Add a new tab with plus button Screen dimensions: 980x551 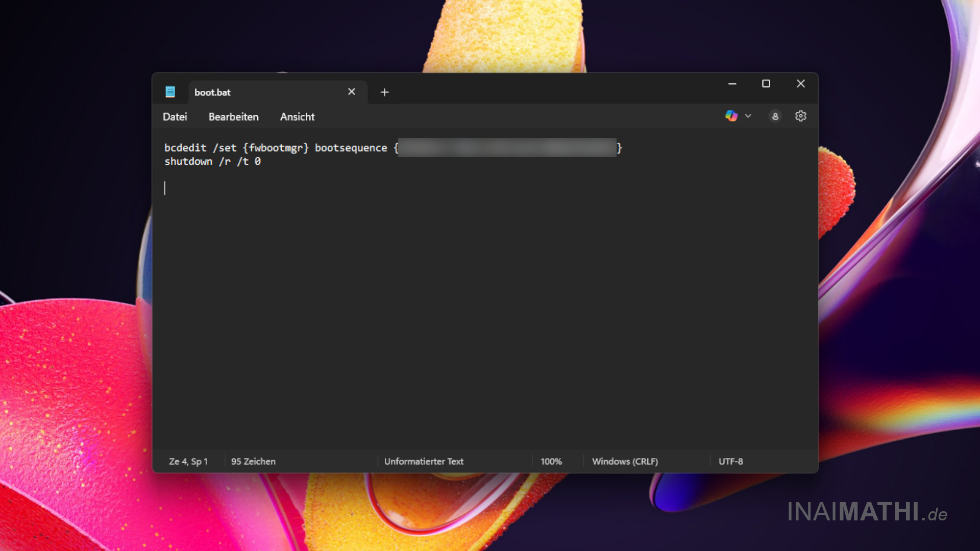coord(385,92)
